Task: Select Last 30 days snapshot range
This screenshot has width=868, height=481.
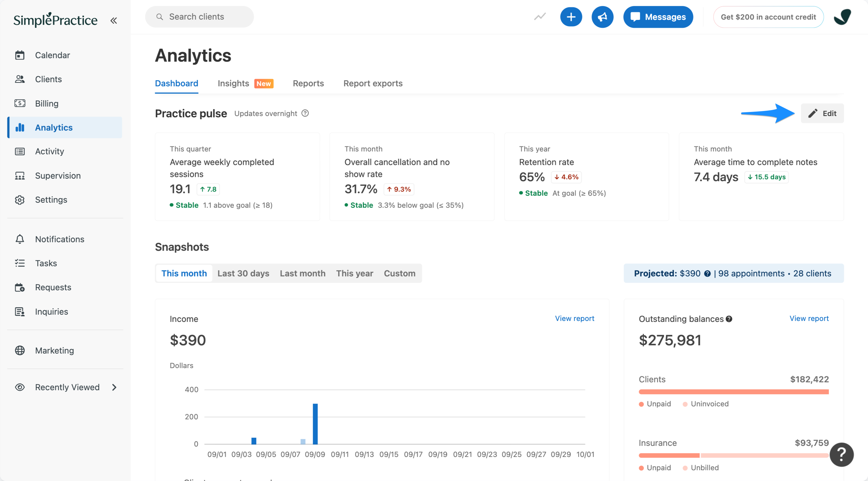Action: click(x=243, y=273)
